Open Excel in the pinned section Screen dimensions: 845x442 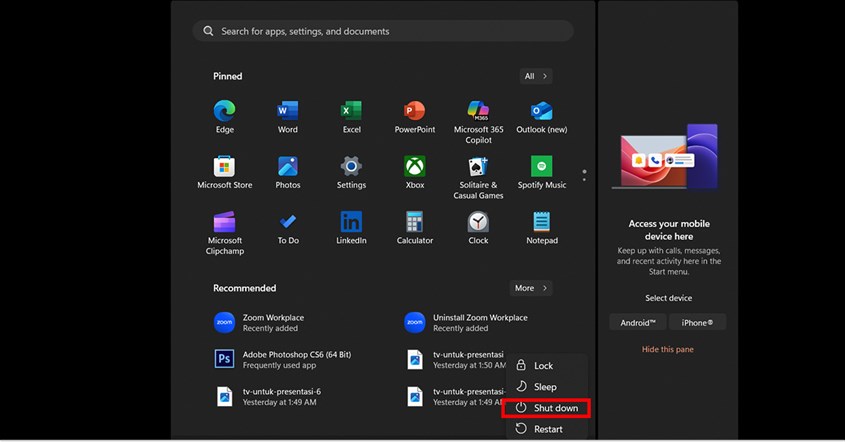point(351,117)
